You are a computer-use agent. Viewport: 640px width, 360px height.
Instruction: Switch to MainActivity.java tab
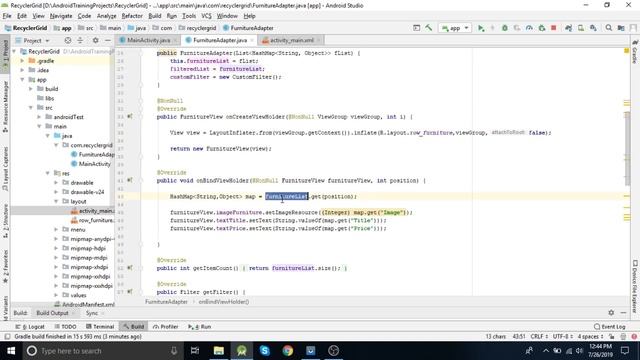(149, 40)
